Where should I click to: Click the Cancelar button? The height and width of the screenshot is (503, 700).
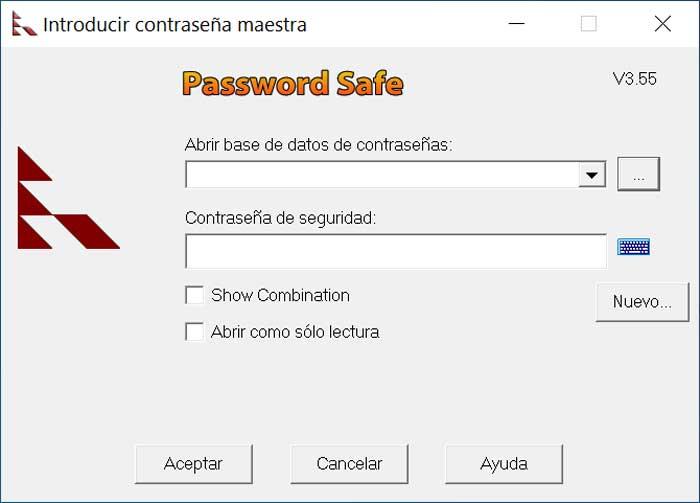coord(349,464)
